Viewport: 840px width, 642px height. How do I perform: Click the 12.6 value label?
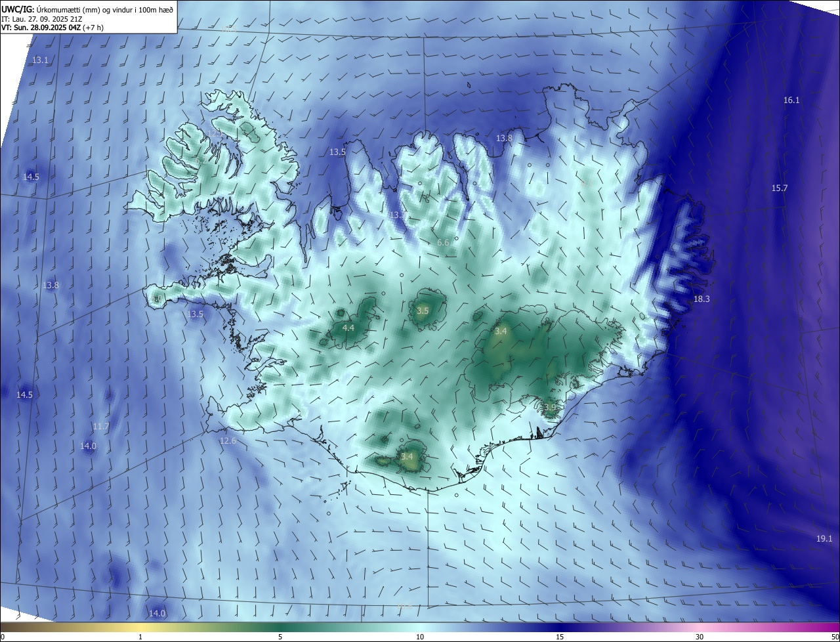tap(228, 441)
